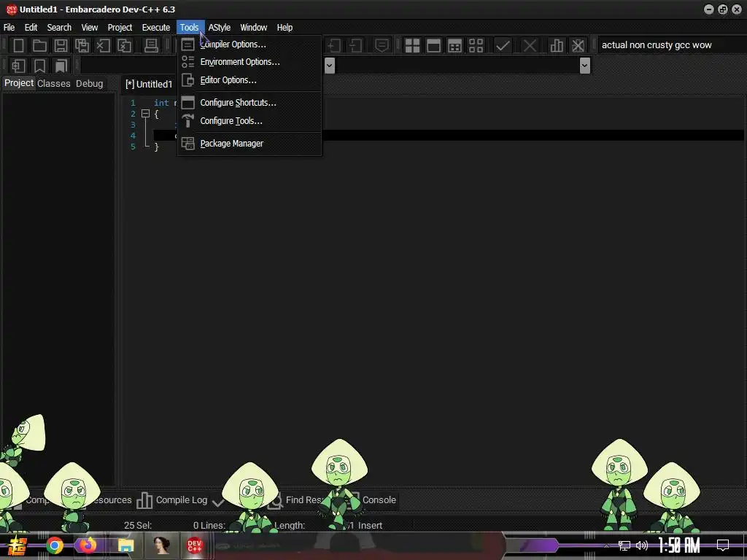Click the Insert snippet icon left of bookmarks
This screenshot has width=747, height=560.
(x=18, y=66)
